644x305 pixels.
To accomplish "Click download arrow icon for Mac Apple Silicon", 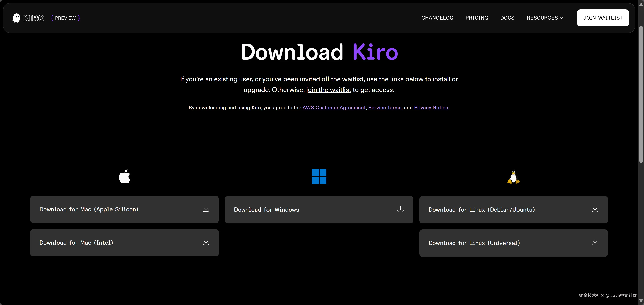I will pyautogui.click(x=206, y=209).
